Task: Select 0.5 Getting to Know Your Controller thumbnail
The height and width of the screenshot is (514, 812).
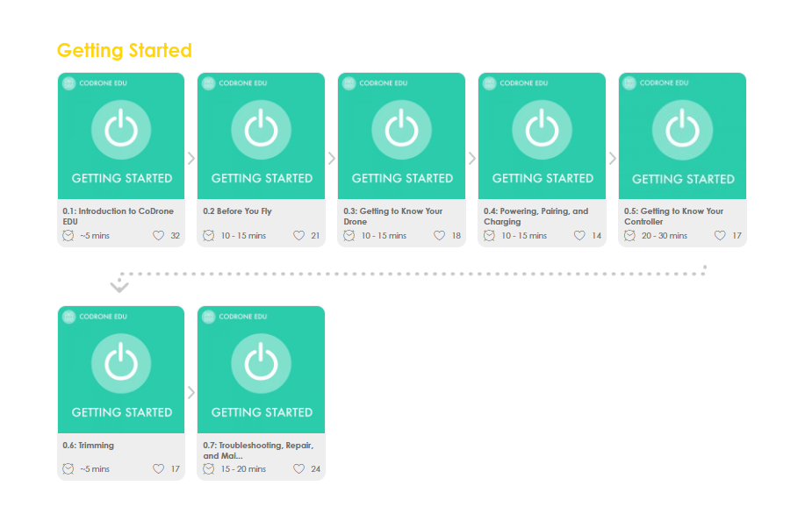Action: [682, 136]
